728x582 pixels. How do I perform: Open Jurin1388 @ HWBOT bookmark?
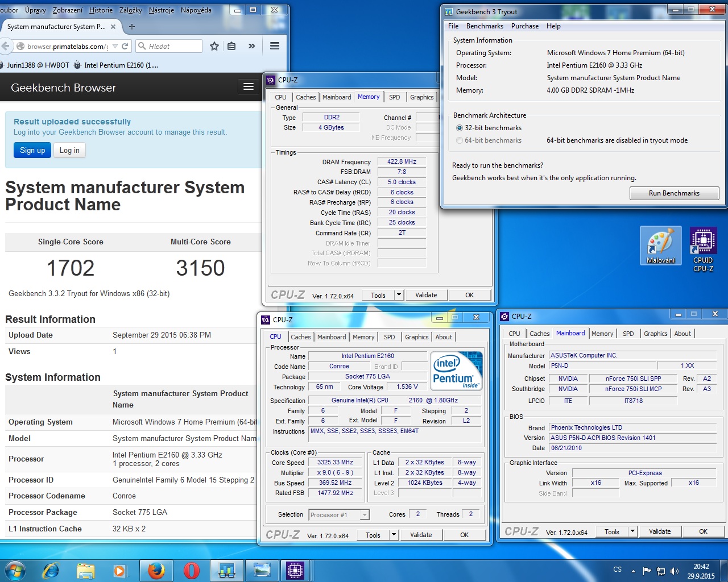(x=35, y=65)
